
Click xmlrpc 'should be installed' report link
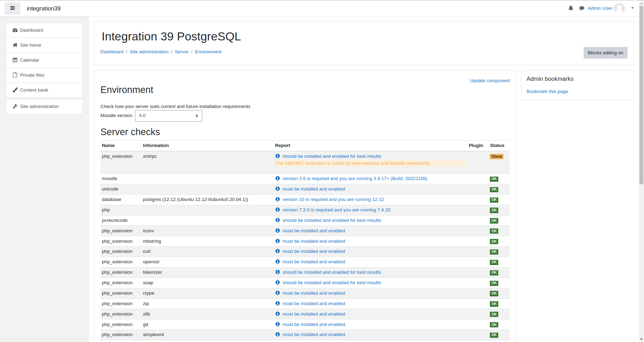click(332, 156)
